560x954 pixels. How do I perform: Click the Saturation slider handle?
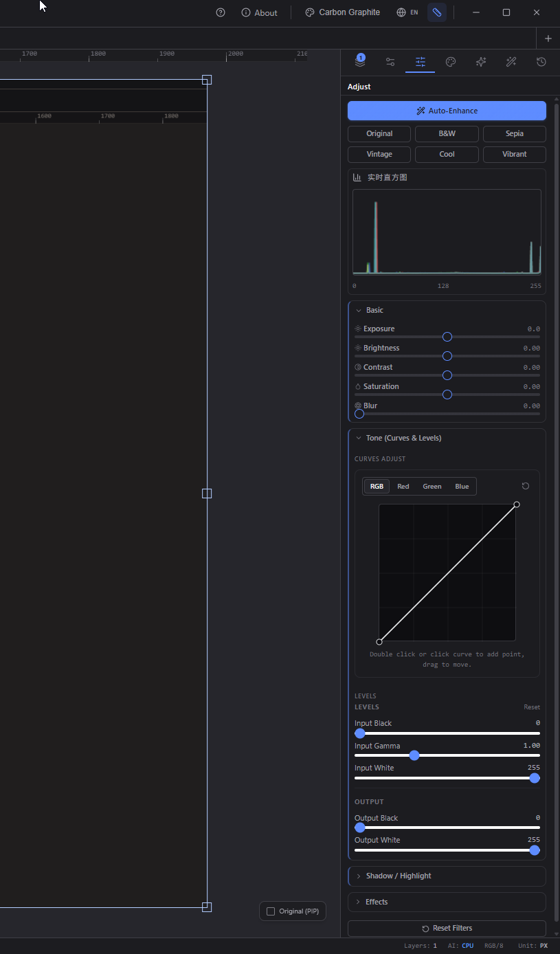447,395
